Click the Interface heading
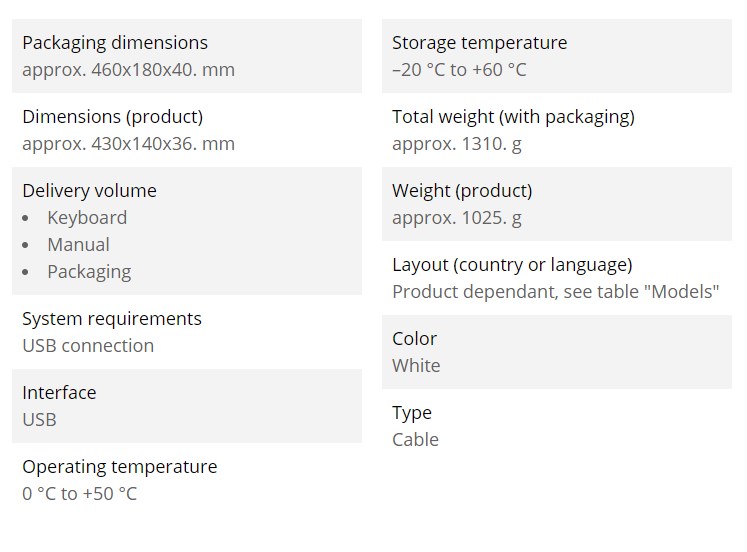 click(59, 393)
